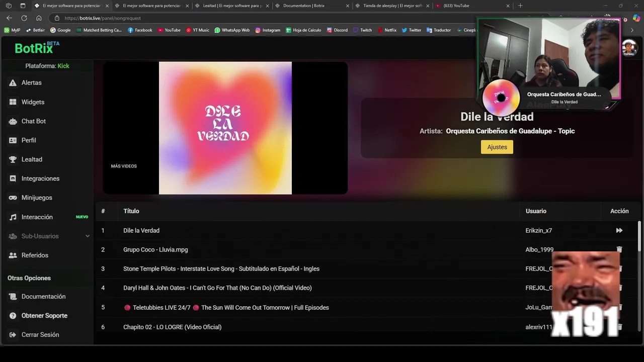The height and width of the screenshot is (362, 644).
Task: Open the Referidos section
Action: click(35, 255)
